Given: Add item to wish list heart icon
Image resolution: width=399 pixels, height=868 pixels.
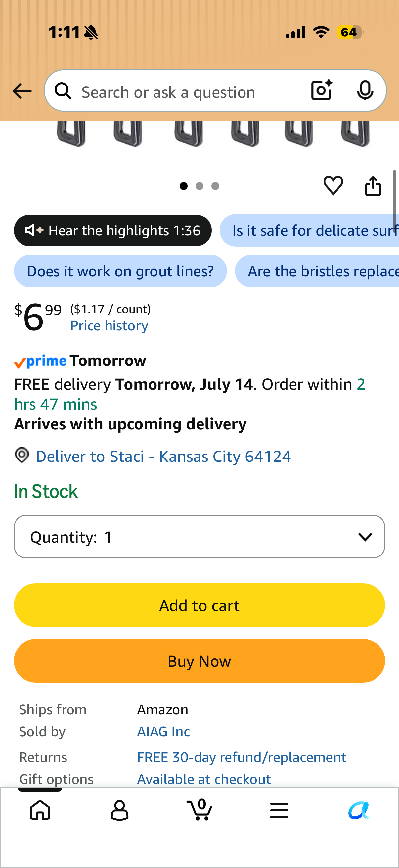Looking at the screenshot, I should pos(333,186).
